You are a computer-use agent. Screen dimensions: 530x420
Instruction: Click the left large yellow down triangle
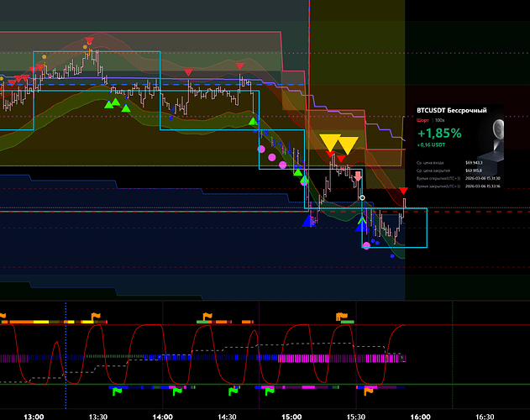tap(329, 142)
